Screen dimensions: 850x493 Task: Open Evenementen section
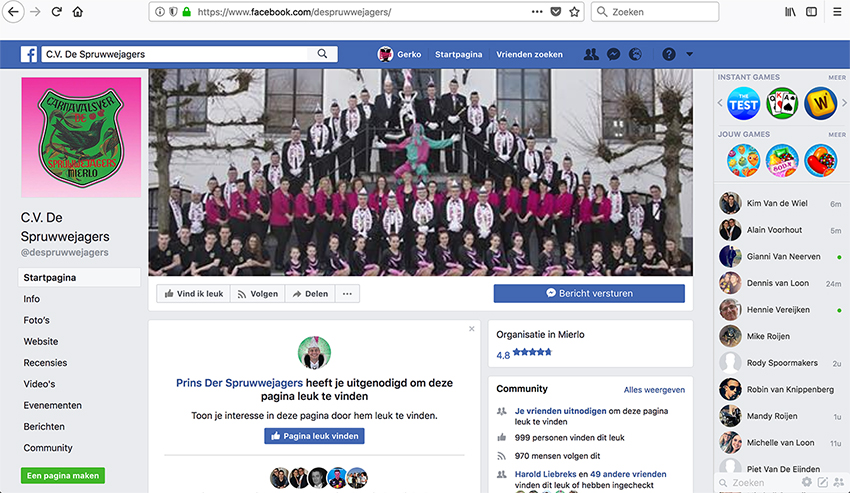pos(53,405)
